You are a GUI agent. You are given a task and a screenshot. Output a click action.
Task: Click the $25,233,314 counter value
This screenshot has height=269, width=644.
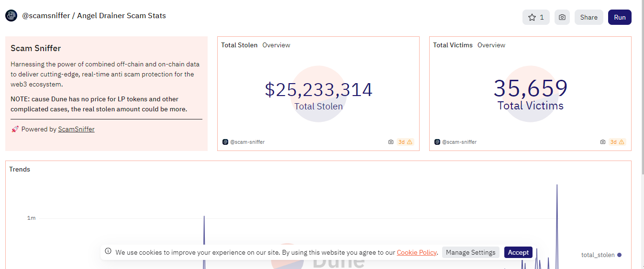[x=318, y=90]
